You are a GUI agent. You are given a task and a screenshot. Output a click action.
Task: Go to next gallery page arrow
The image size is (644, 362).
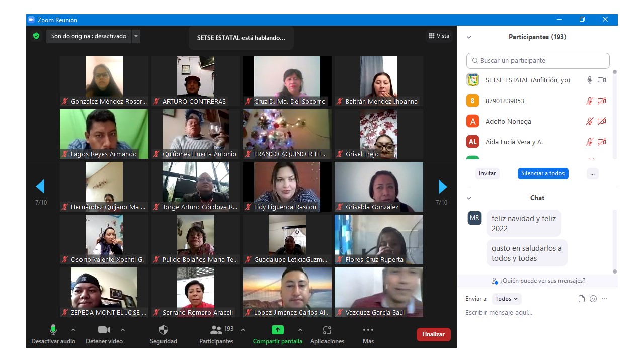click(x=443, y=187)
